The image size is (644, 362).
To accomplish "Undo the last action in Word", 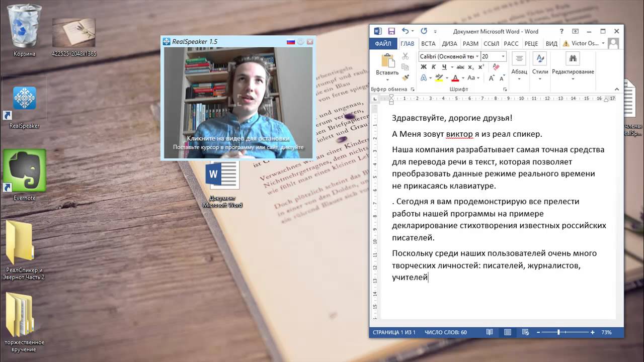I will click(405, 31).
